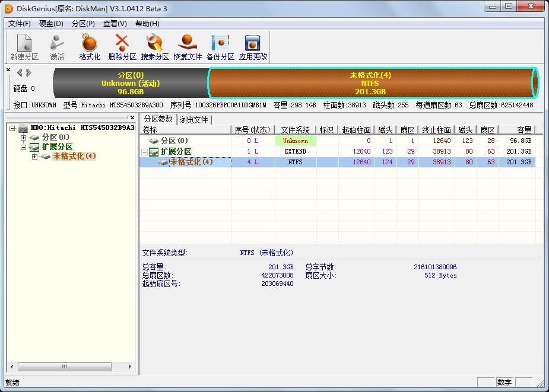This screenshot has height=392, width=549.
Task: Click the green Unknown file system cell
Action: (296, 141)
